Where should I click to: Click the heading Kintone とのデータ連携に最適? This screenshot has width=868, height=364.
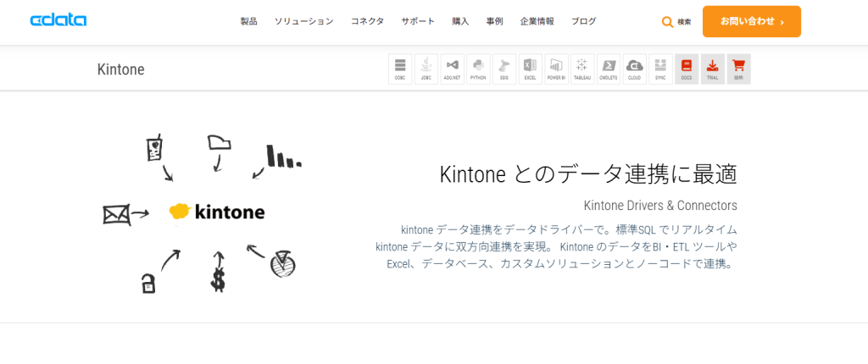(588, 174)
